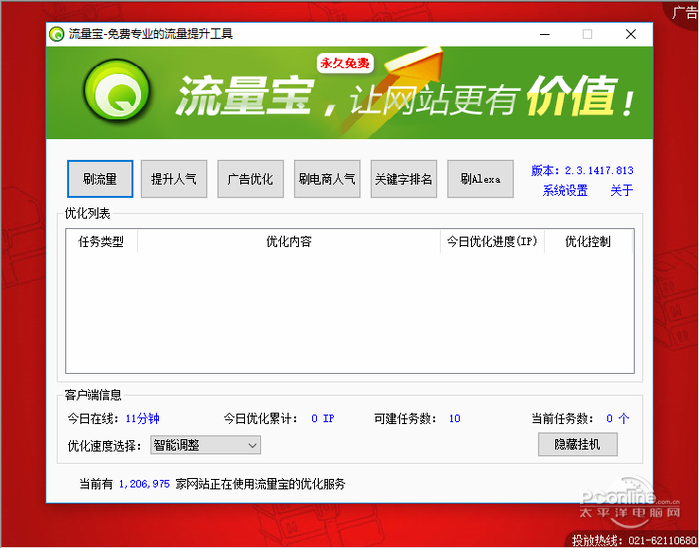Click the 优化内容 column header
Viewport: 700px width, 549px height.
coord(289,241)
